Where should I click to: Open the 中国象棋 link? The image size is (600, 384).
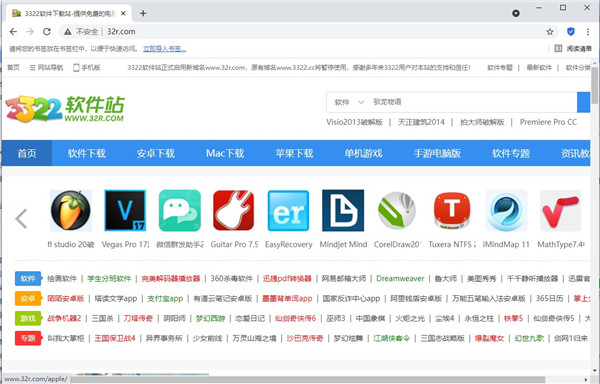[370, 318]
